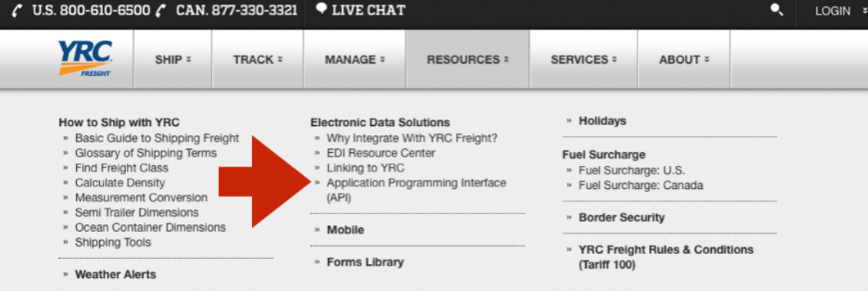868x291 pixels.
Task: Collapse the RESOURCES menu
Action: point(467,59)
